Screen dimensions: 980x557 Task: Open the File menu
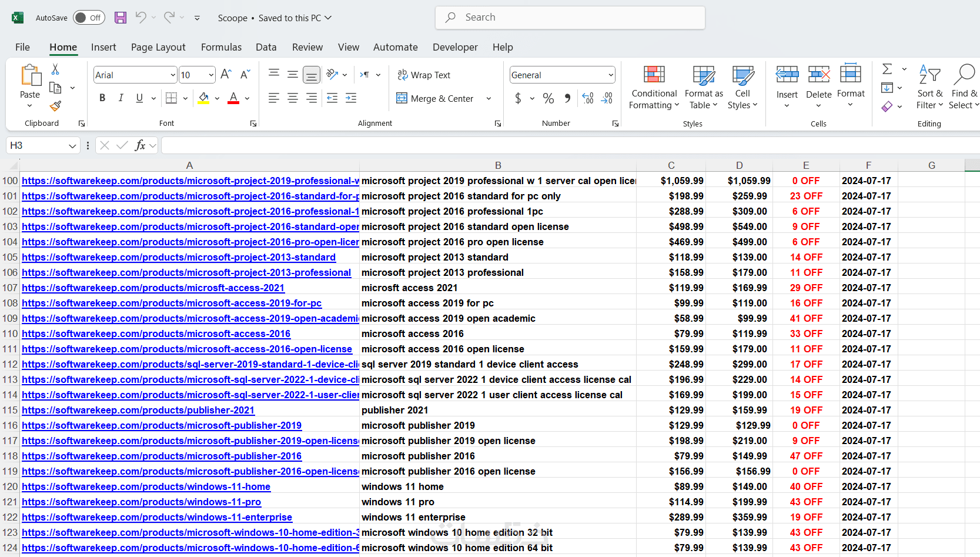(x=22, y=47)
